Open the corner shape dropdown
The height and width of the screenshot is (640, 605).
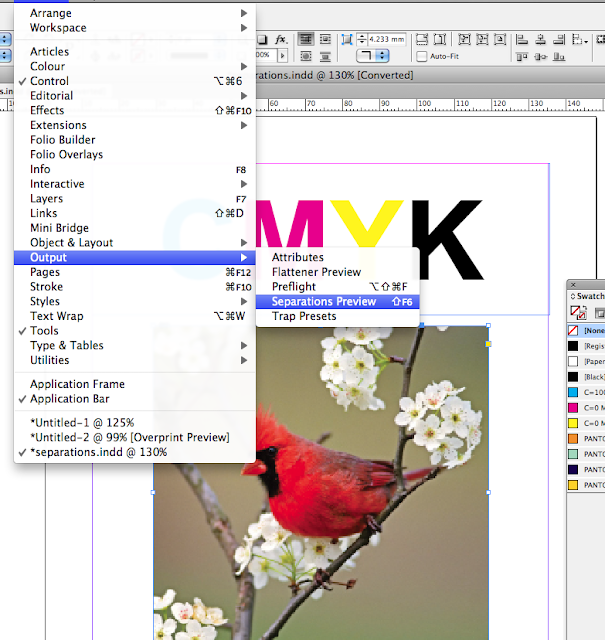click(373, 56)
